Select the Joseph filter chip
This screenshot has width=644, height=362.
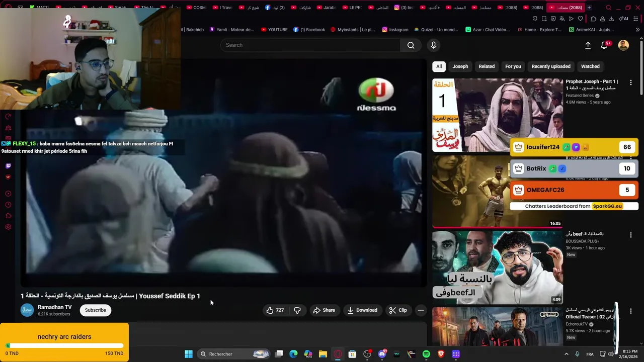[x=460, y=66]
